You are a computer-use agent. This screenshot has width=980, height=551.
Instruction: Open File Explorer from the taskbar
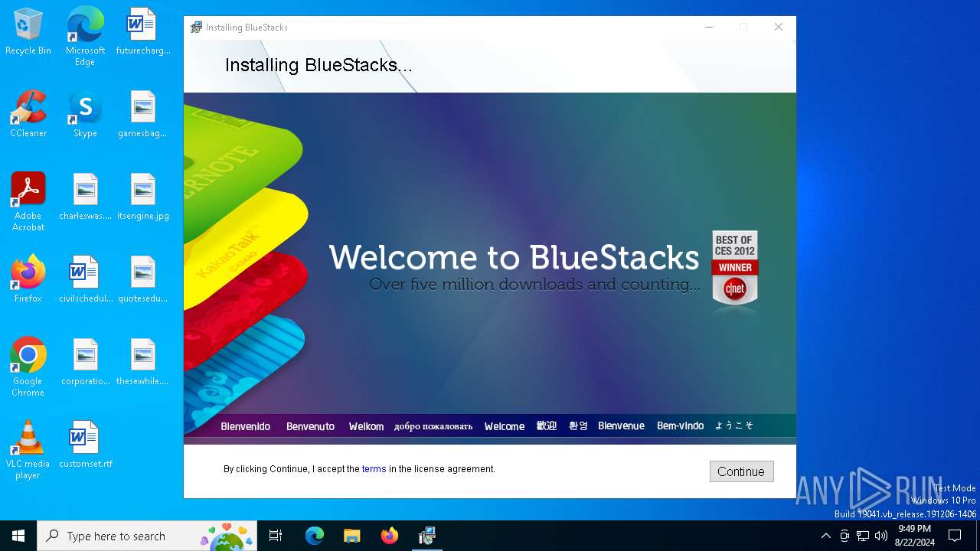pyautogui.click(x=352, y=536)
